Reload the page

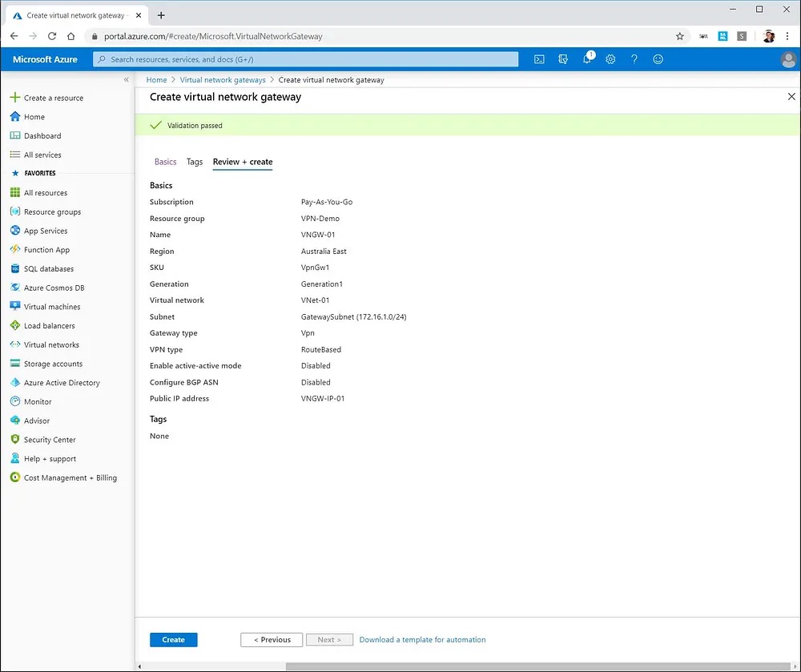(51, 36)
